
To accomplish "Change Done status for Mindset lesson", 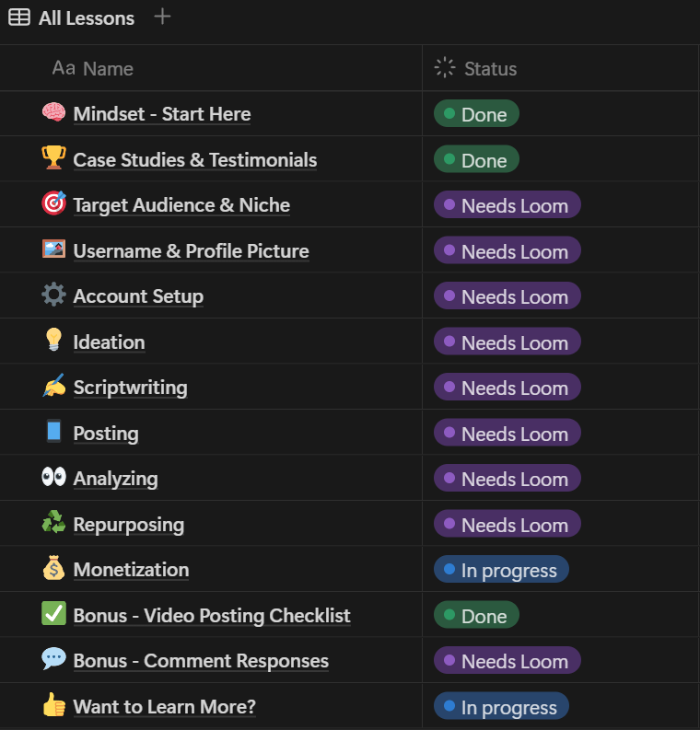I will point(476,114).
